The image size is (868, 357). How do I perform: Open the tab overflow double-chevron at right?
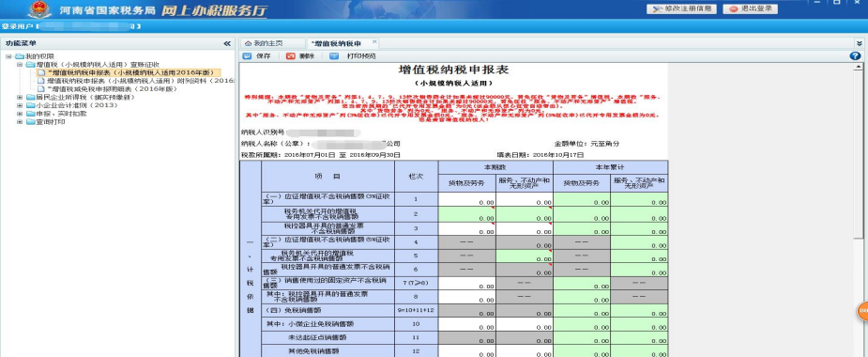point(860,43)
